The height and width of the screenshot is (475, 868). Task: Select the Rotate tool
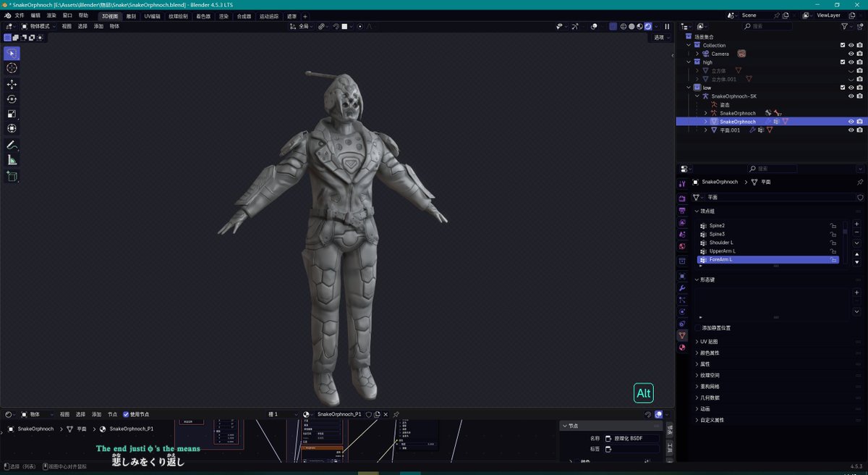pyautogui.click(x=12, y=99)
